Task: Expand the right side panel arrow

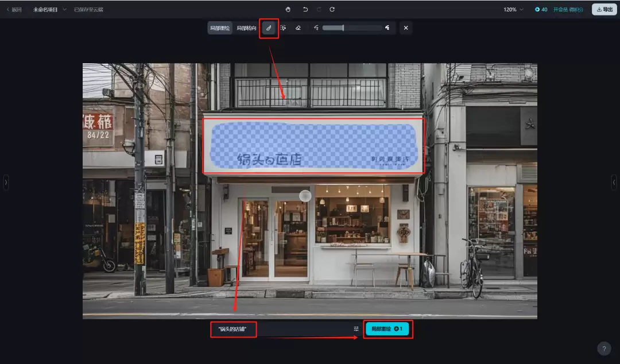Action: 614,182
